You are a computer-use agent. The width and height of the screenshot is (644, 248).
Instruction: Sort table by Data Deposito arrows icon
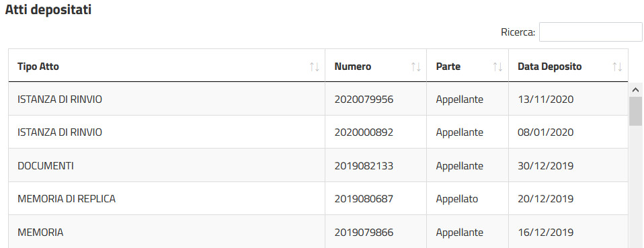tap(617, 67)
